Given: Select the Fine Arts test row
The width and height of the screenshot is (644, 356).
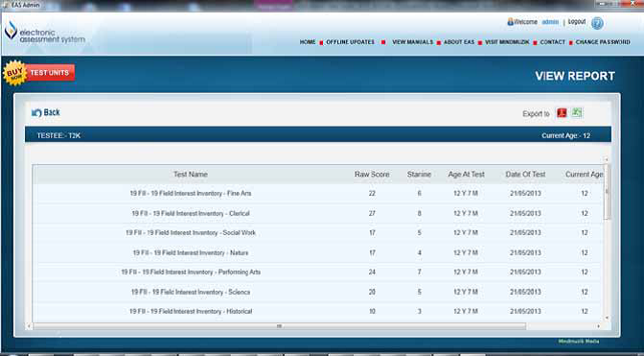Looking at the screenshot, I should point(318,193).
